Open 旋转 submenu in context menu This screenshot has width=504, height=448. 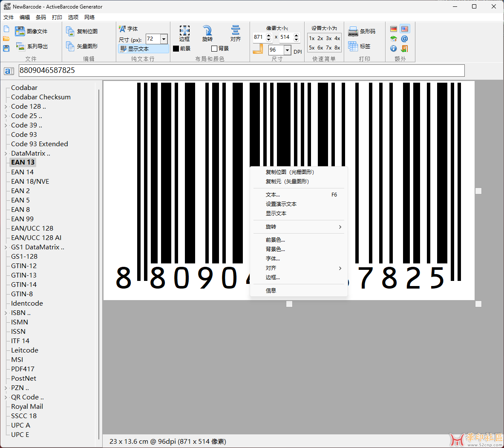tap(299, 227)
